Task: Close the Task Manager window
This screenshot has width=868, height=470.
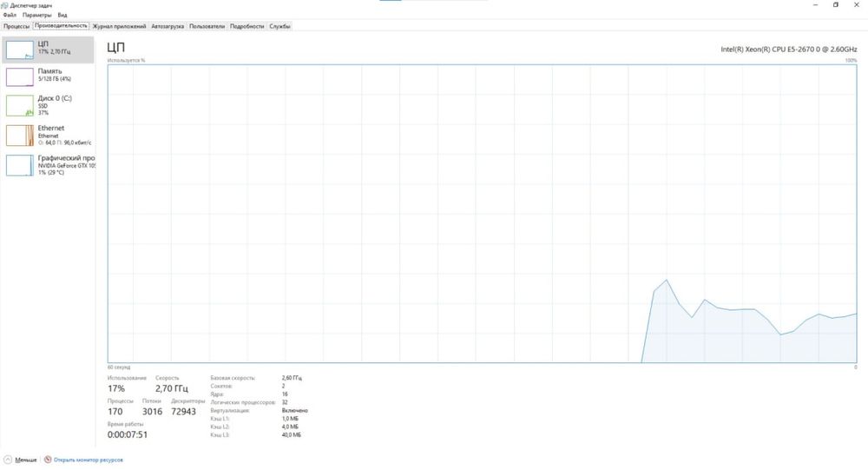Action: (857, 5)
